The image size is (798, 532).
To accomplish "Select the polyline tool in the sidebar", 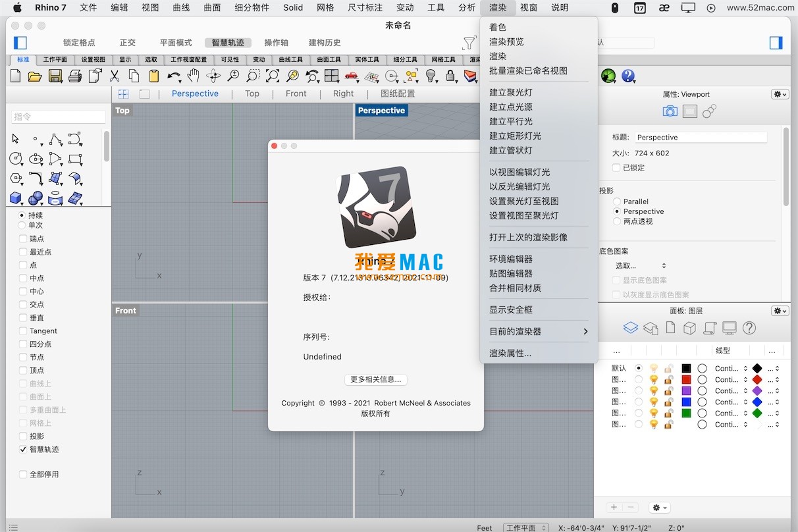I will tap(55, 139).
